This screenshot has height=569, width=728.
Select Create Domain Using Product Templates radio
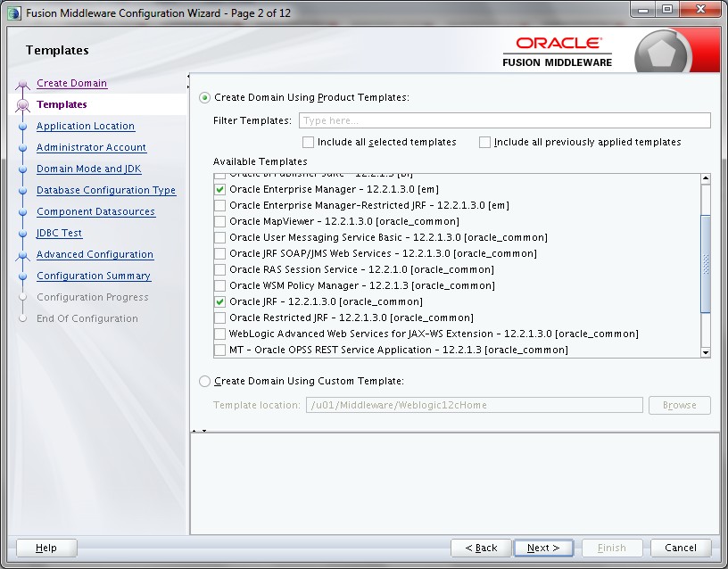click(204, 98)
